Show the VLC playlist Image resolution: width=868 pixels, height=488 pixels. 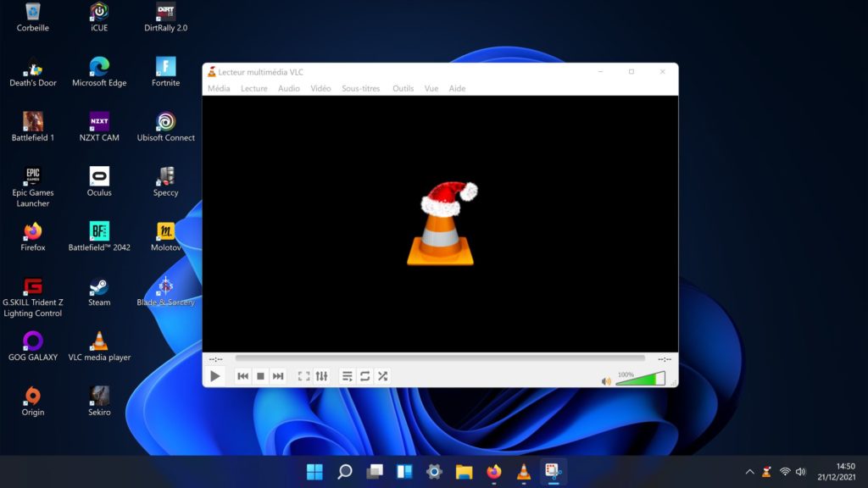pyautogui.click(x=347, y=376)
